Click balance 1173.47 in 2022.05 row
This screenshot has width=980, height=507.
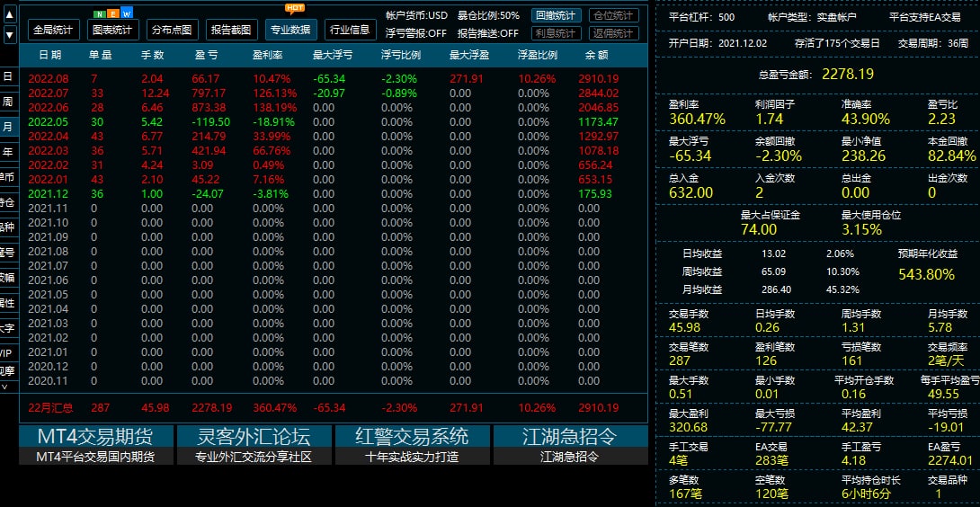click(x=599, y=122)
